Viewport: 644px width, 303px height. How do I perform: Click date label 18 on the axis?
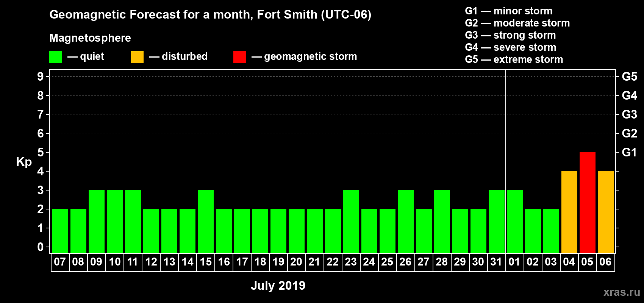point(260,262)
